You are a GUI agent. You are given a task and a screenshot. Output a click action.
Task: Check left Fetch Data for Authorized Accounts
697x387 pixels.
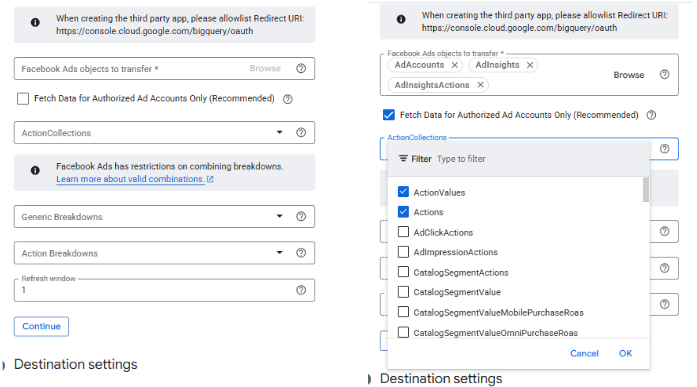pos(23,99)
